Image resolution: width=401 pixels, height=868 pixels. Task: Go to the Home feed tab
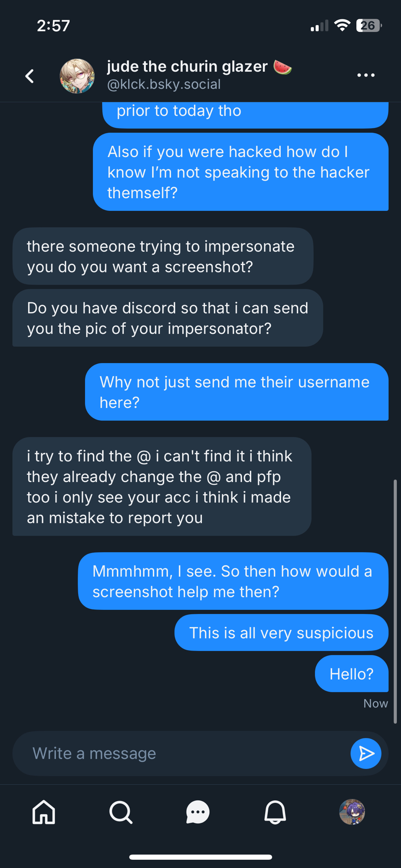44,812
